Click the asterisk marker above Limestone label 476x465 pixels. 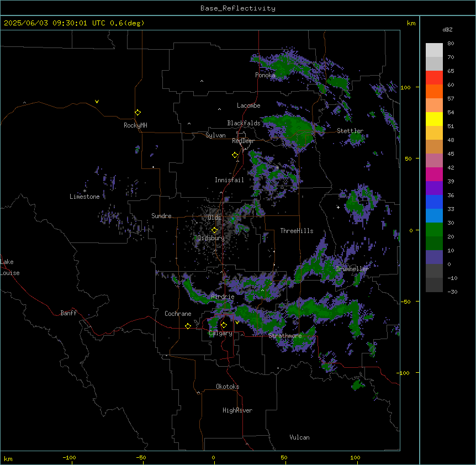pos(84,191)
